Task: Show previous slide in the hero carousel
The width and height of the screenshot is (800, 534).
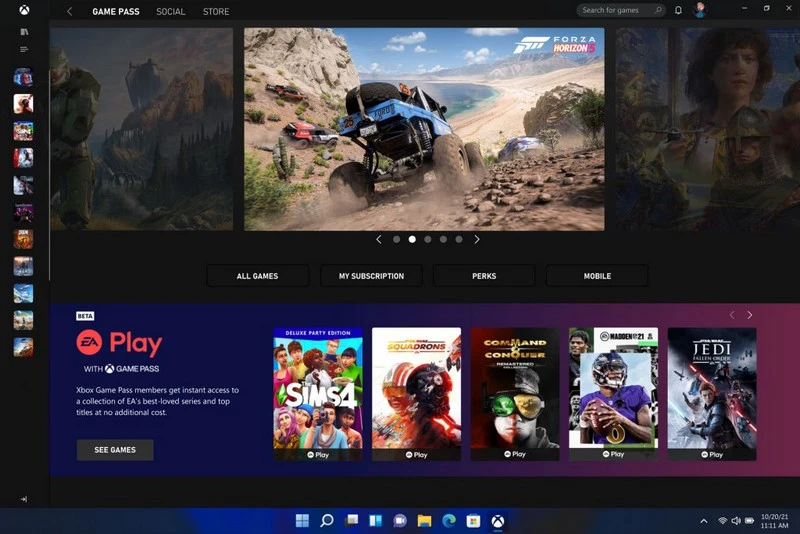Action: tap(379, 240)
